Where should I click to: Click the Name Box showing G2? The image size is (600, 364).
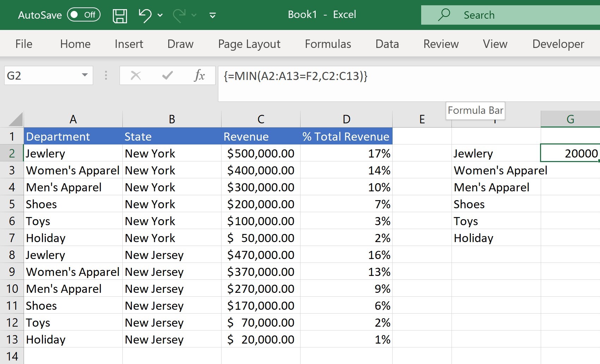pos(42,75)
